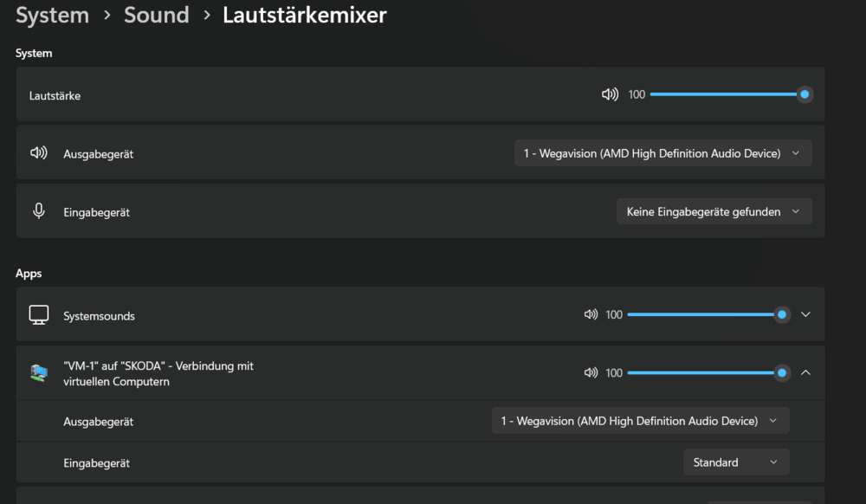The width and height of the screenshot is (866, 504).
Task: Click the VM-1 auf SKODA app label
Action: [x=158, y=374]
